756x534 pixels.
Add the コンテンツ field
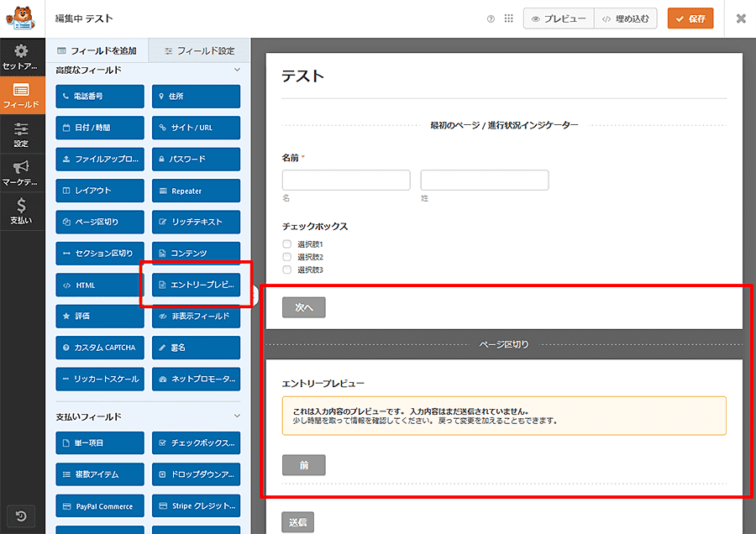pyautogui.click(x=196, y=254)
